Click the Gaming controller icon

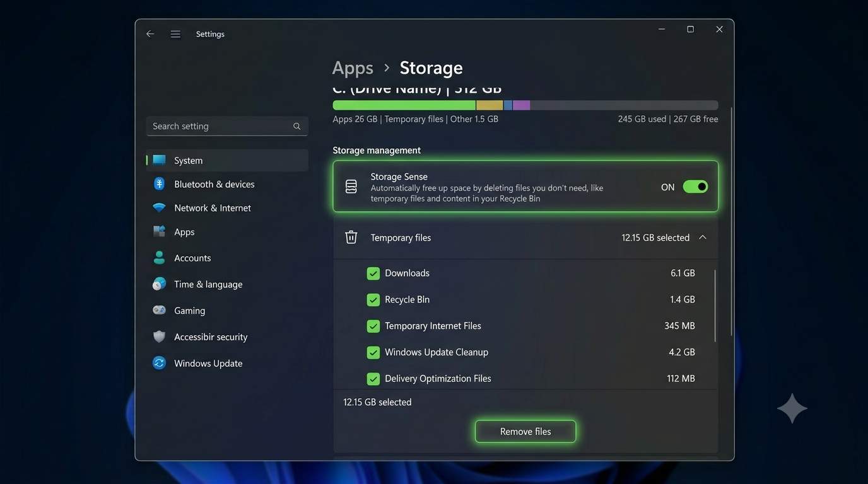pyautogui.click(x=160, y=311)
